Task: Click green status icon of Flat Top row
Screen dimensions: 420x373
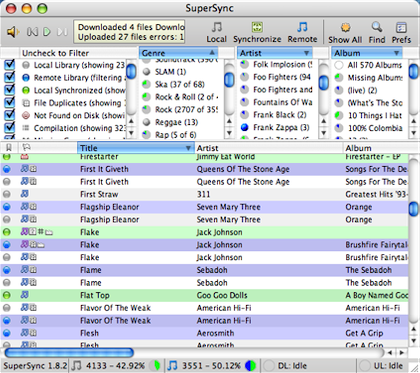Action: point(6,295)
